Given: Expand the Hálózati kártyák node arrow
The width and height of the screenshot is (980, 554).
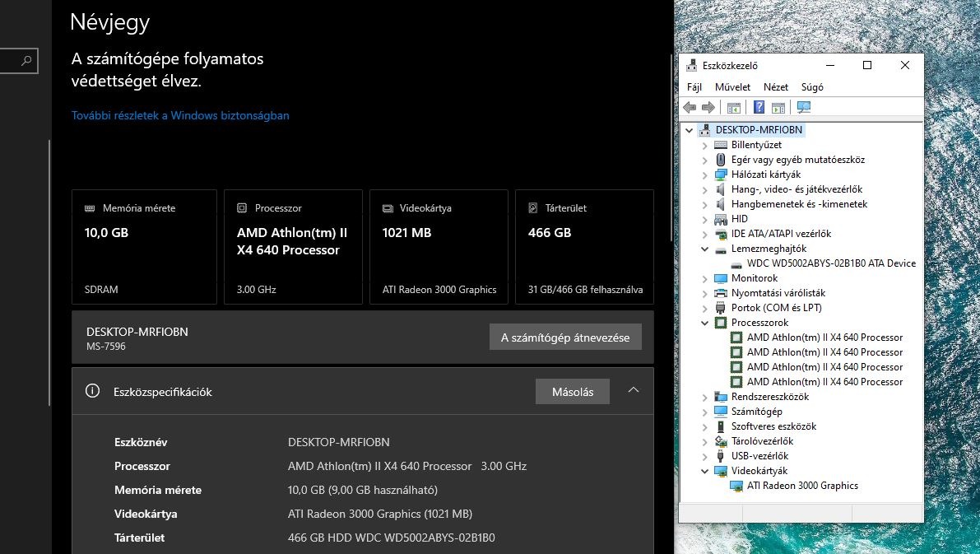Looking at the screenshot, I should [x=705, y=175].
